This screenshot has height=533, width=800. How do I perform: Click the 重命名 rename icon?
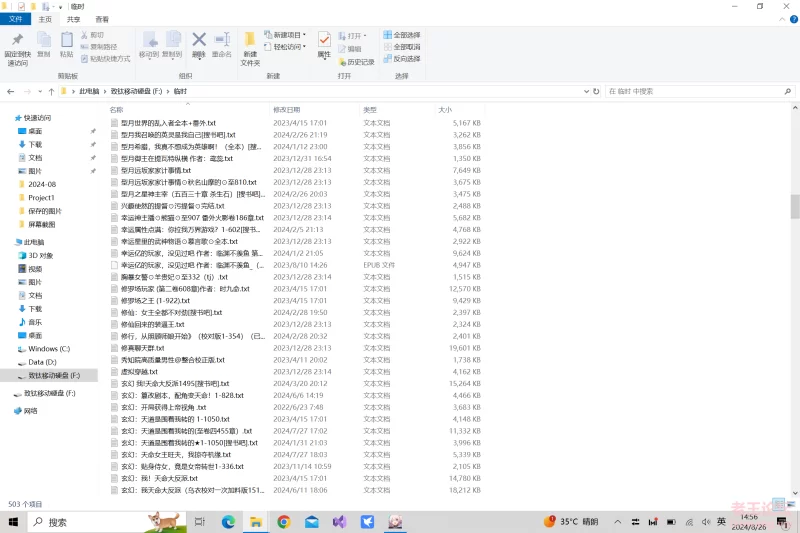coord(222,44)
